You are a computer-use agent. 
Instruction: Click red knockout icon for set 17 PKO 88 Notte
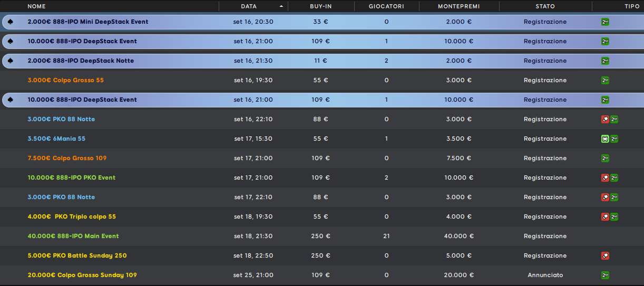click(605, 198)
